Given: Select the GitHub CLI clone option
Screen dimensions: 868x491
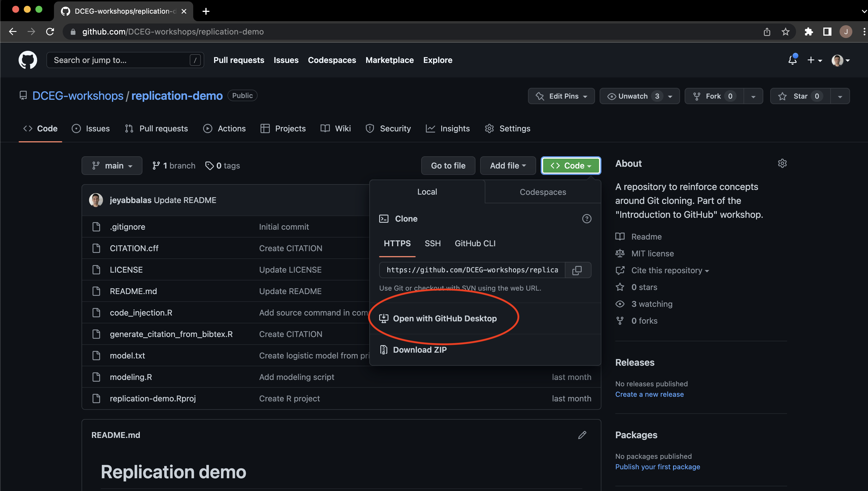Looking at the screenshot, I should tap(475, 244).
